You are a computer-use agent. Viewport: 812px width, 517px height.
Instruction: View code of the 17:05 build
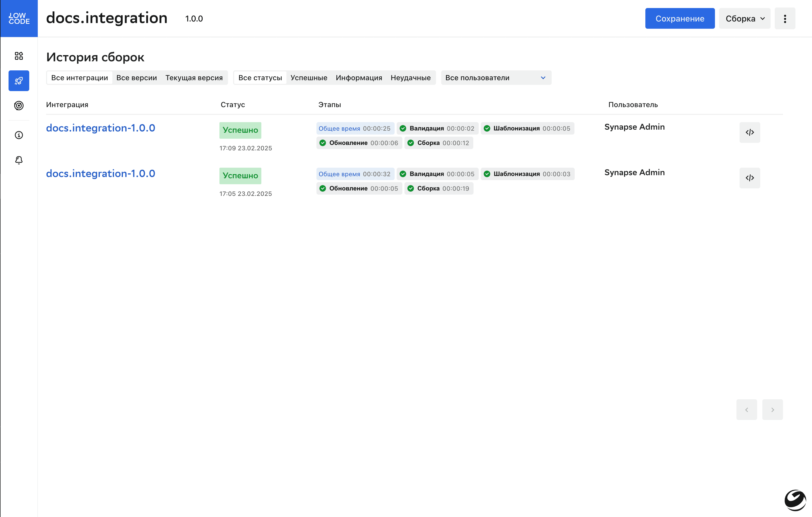(750, 178)
